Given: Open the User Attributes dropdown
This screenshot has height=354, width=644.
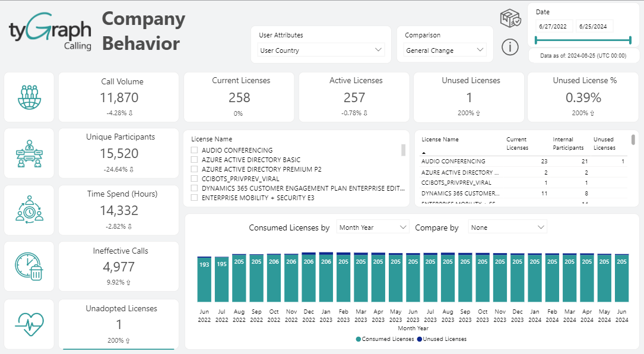Looking at the screenshot, I should tap(322, 50).
